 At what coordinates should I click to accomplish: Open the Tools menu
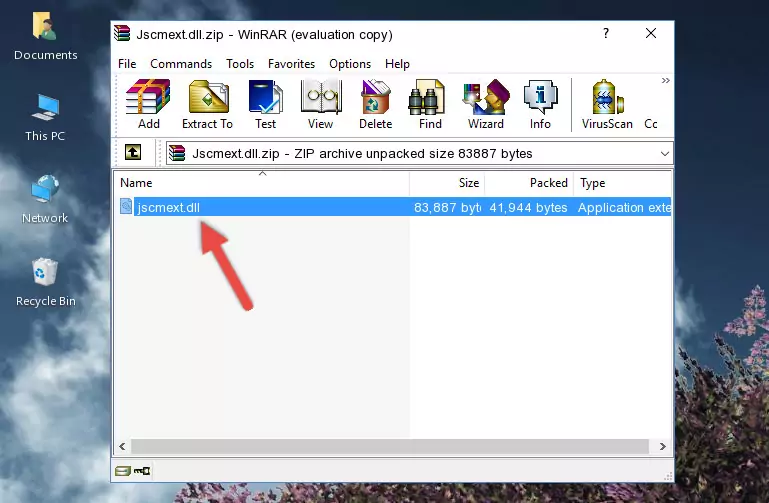point(240,64)
